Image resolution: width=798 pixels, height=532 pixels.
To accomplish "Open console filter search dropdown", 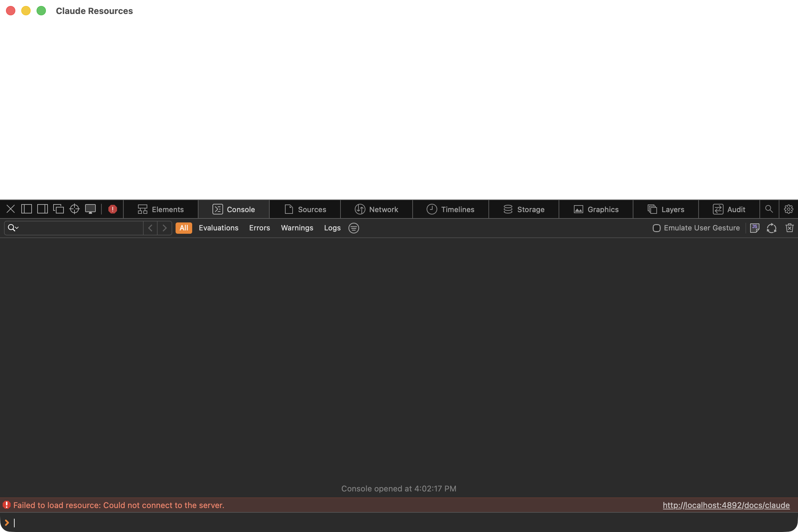I will [13, 228].
